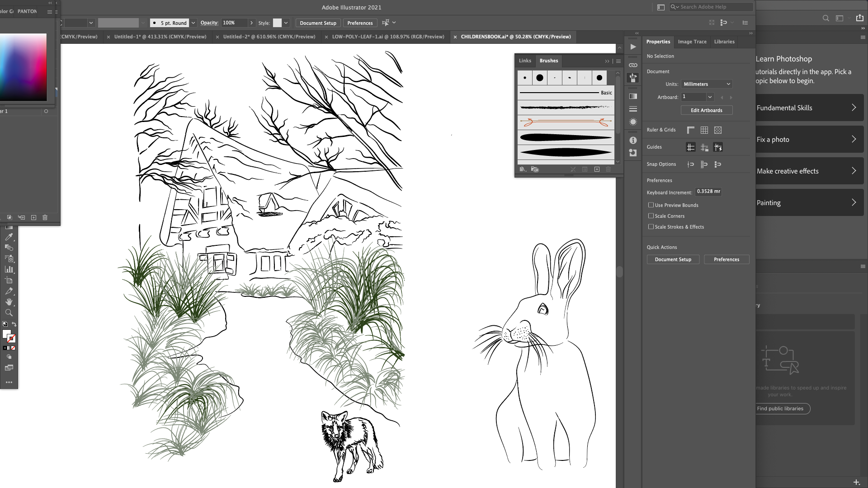Expand the Artboard number dropdown
Image resolution: width=868 pixels, height=488 pixels.
[x=710, y=97]
